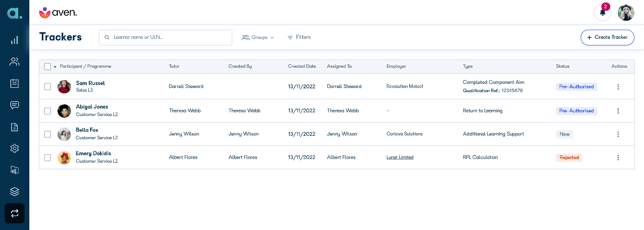The width and height of the screenshot is (644, 230).
Task: Tick the checkbox for Sam Russel
Action: (x=48, y=87)
